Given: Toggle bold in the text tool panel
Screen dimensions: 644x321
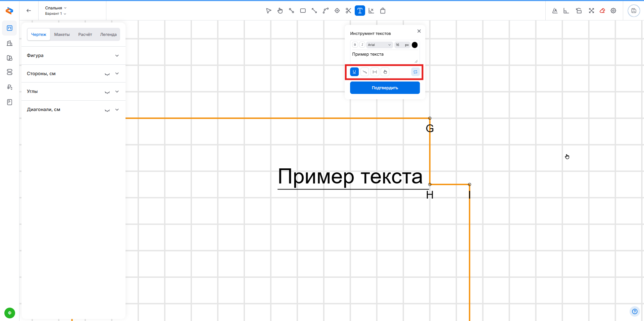Looking at the screenshot, I should coord(355,45).
